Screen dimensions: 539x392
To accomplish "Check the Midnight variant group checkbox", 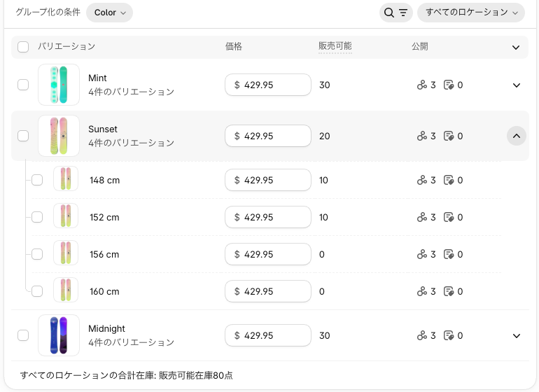I will (x=23, y=335).
